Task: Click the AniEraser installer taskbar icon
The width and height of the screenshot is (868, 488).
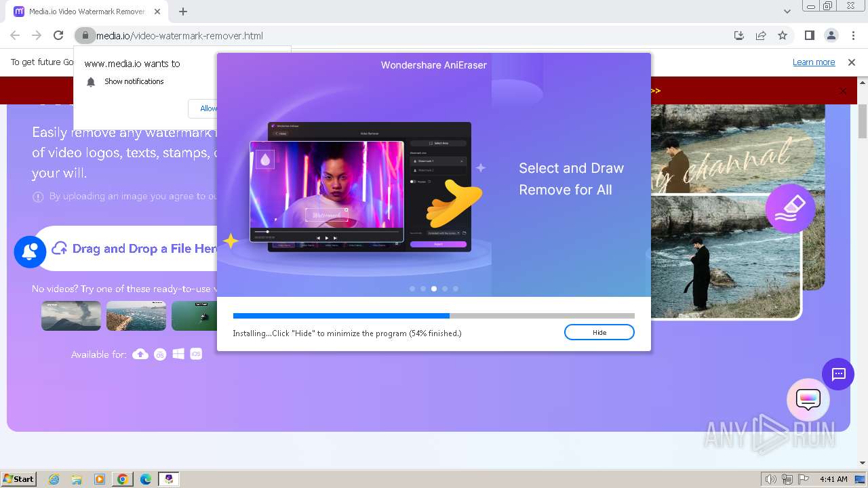Action: (x=169, y=479)
